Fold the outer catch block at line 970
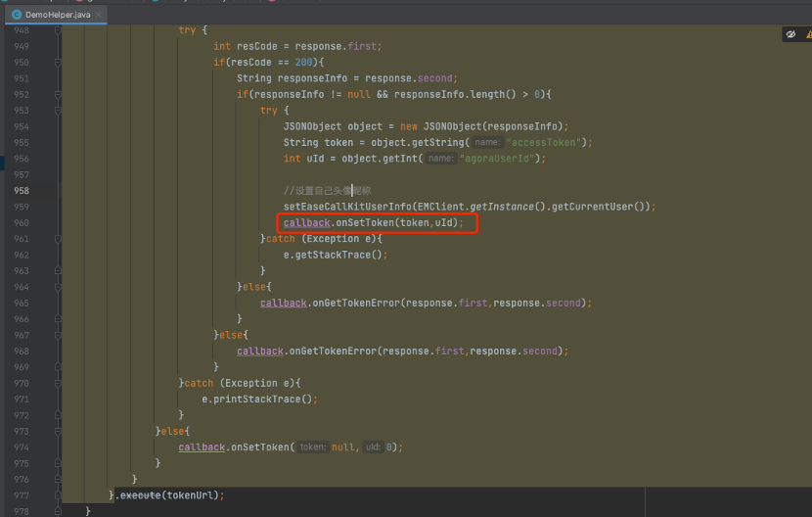Screen dimensions: 812x517 point(58,383)
